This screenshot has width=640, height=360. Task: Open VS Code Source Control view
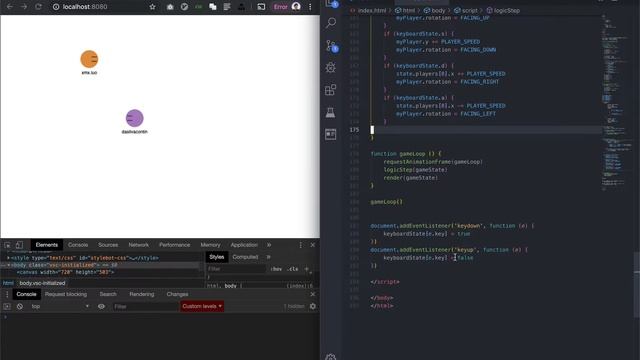pyautogui.click(x=331, y=45)
